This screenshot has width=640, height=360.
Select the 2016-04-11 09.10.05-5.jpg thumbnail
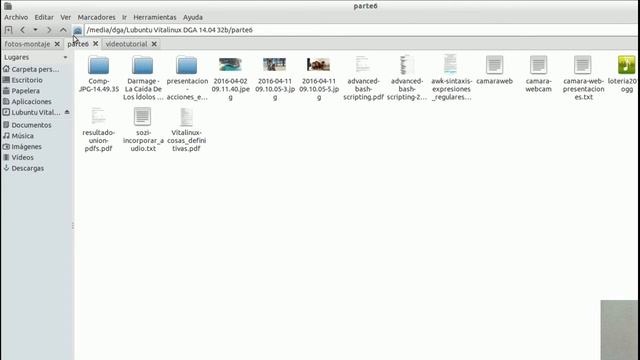click(318, 64)
